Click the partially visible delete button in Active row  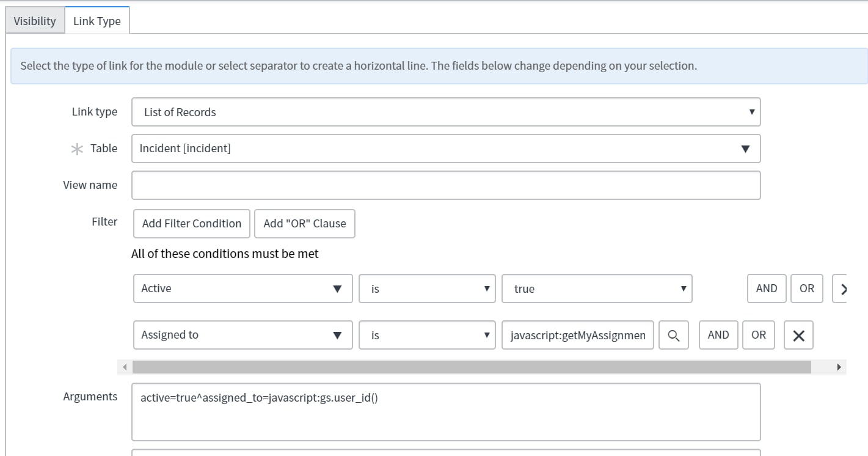coord(840,289)
